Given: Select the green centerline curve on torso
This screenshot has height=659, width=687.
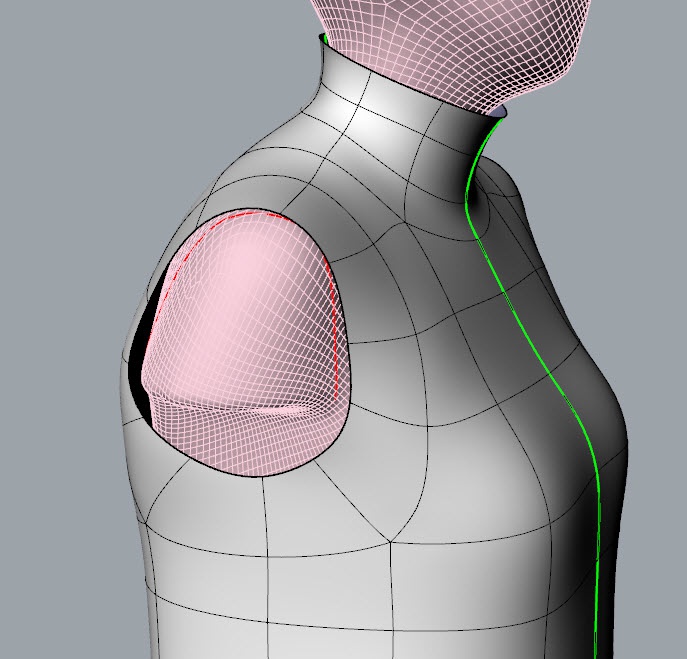Looking at the screenshot, I should [550, 372].
